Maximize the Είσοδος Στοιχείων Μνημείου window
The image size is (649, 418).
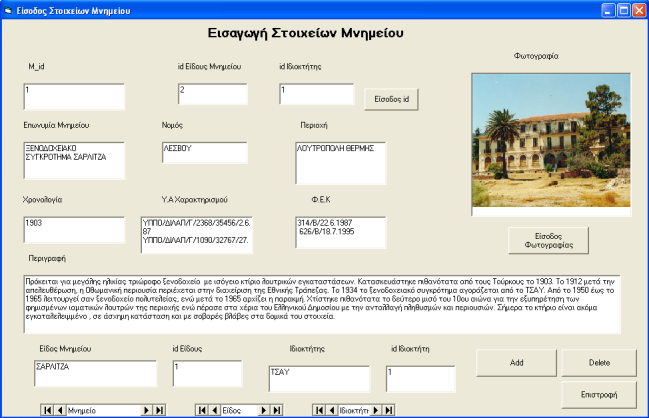[623, 10]
